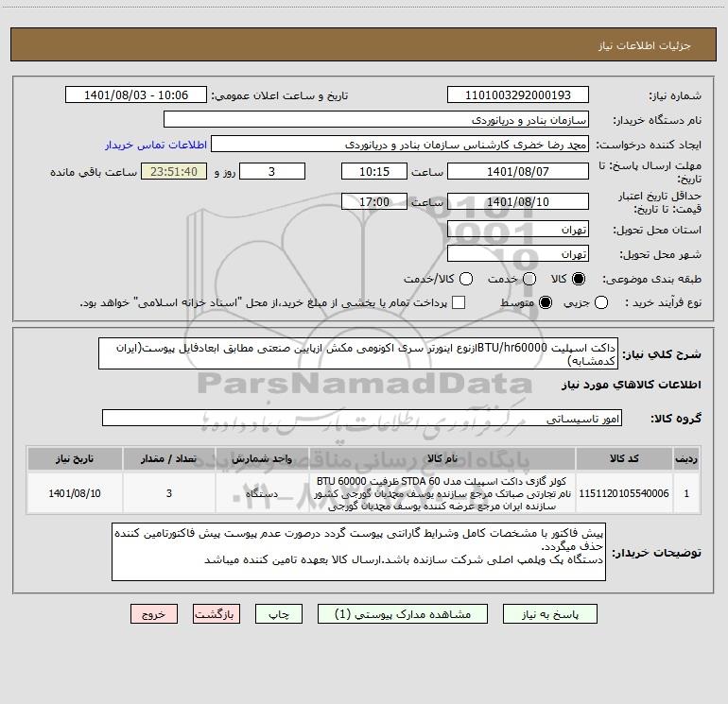Click the جزئیات اطلاعات نیاز header title

[645, 45]
